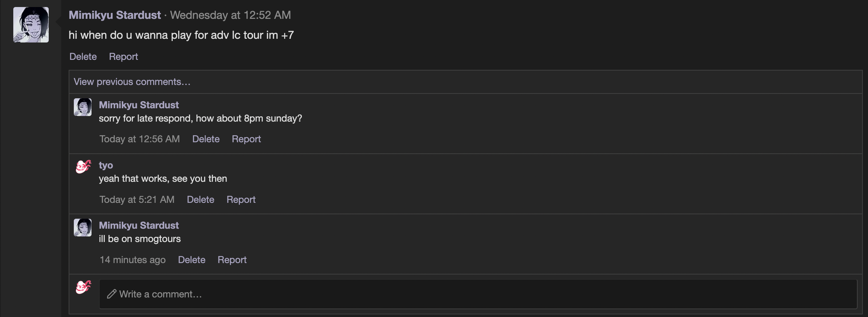Focus the Write a comment field
This screenshot has width=868, height=317.
pos(478,294)
